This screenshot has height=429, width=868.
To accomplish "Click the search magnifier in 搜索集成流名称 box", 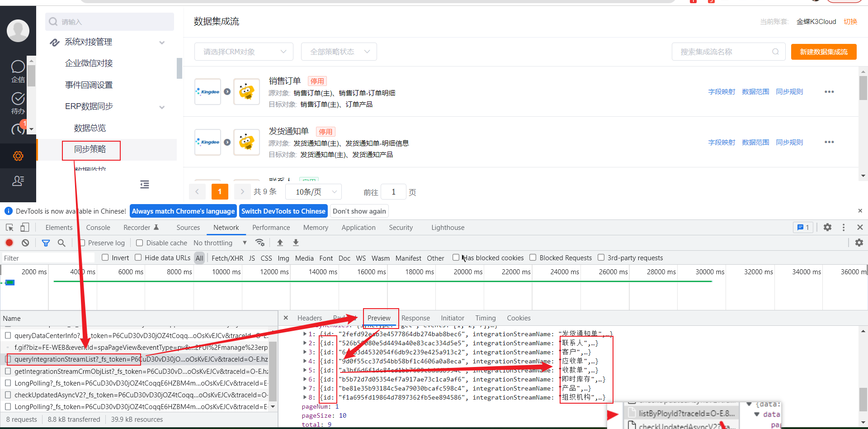I will click(775, 52).
